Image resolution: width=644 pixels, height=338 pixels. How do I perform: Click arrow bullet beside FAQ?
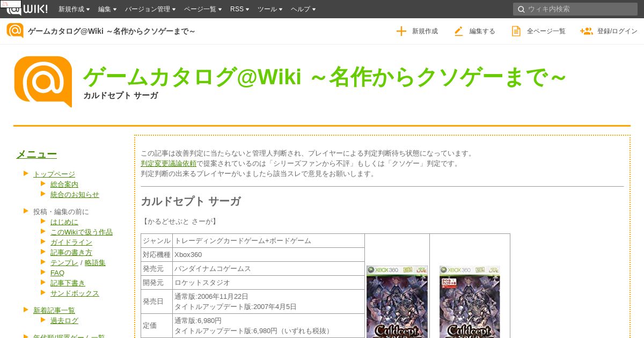click(44, 271)
